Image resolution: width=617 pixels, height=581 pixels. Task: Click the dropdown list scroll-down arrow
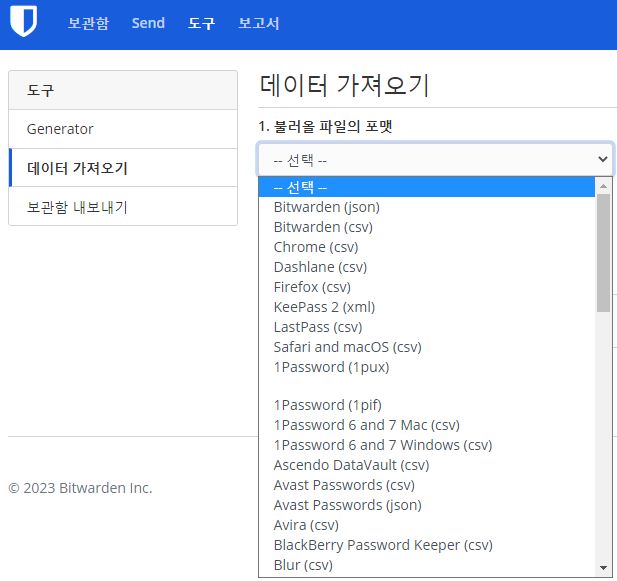(603, 568)
